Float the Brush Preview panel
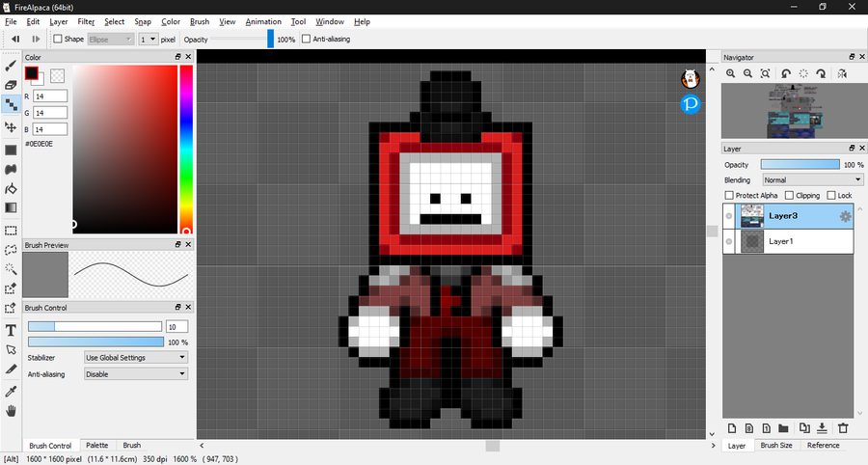Viewport: 868px width, 465px height. 178,244
